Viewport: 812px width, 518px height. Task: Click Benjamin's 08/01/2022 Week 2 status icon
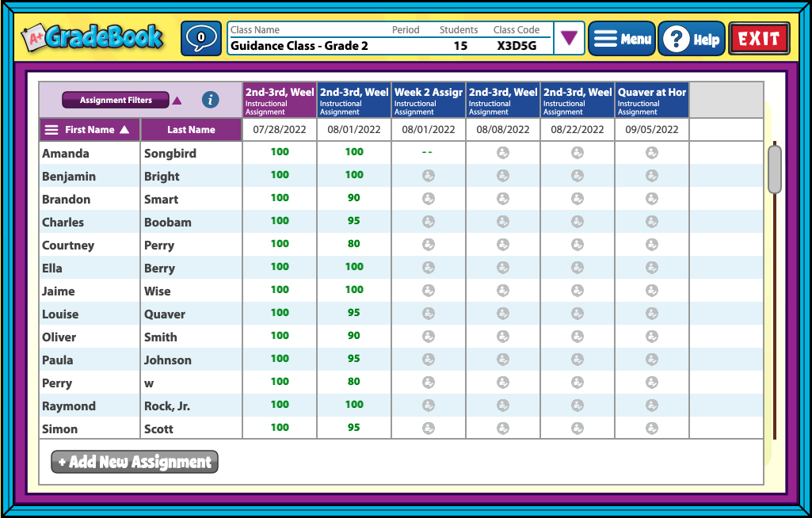click(x=429, y=176)
